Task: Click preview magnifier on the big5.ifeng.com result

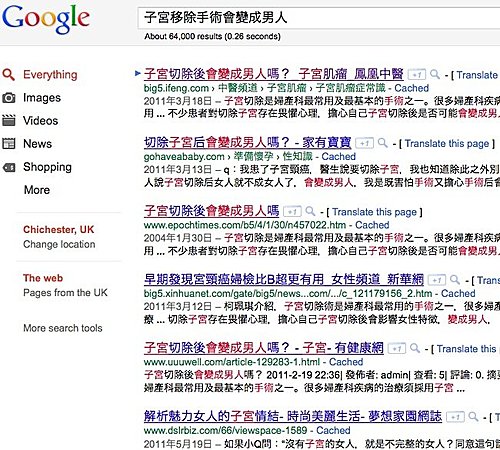Action: [x=435, y=74]
